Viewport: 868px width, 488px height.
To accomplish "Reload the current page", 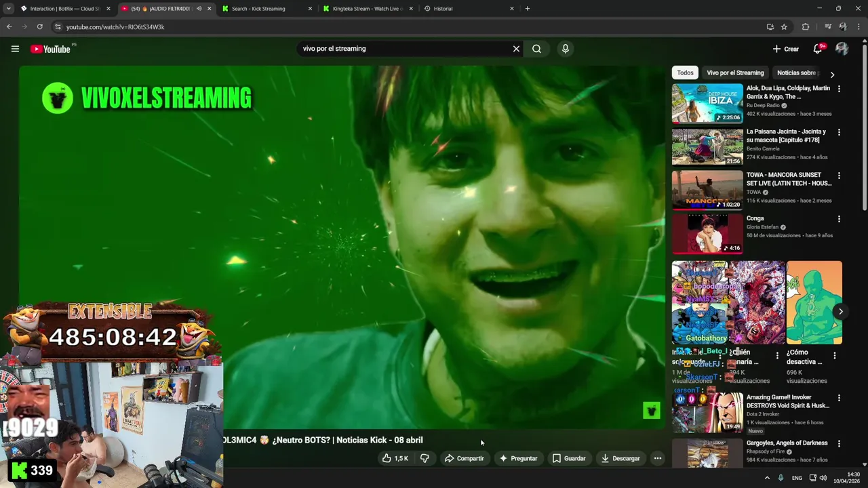I will 39,27.
